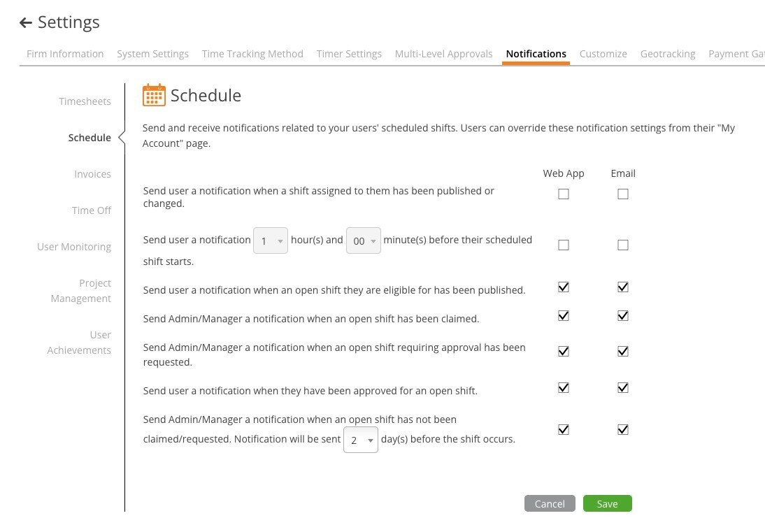Select Schedule in the sidebar

click(x=90, y=138)
